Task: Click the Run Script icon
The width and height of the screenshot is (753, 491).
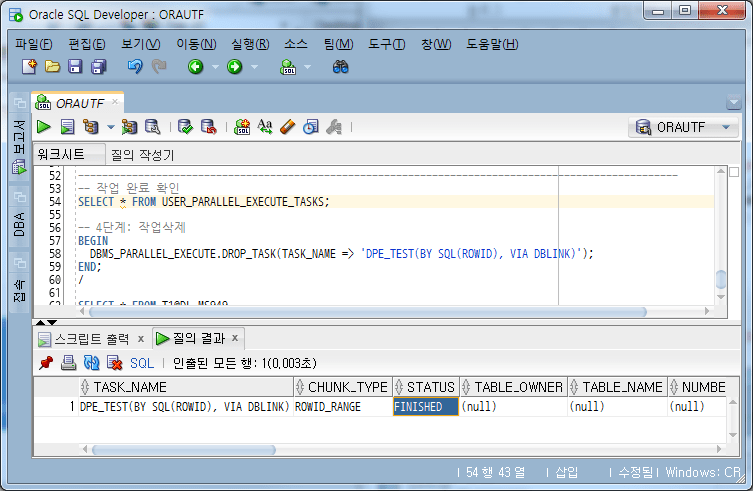Action: click(67, 127)
